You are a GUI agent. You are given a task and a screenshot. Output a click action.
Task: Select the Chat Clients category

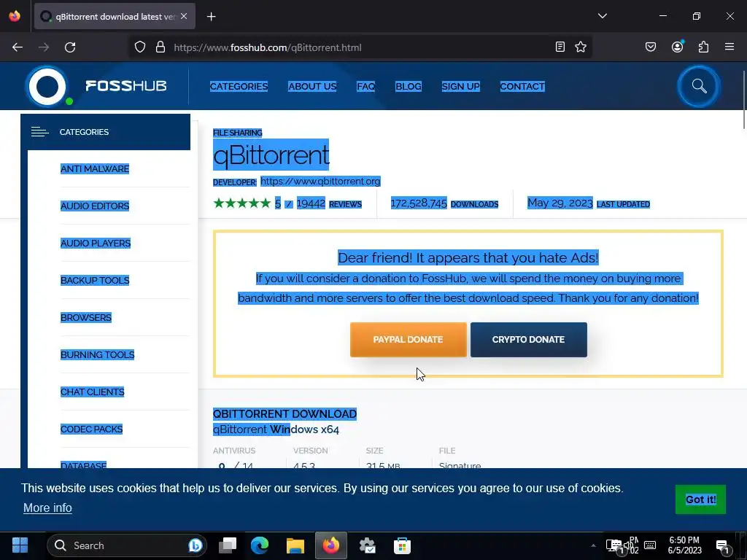coord(93,392)
